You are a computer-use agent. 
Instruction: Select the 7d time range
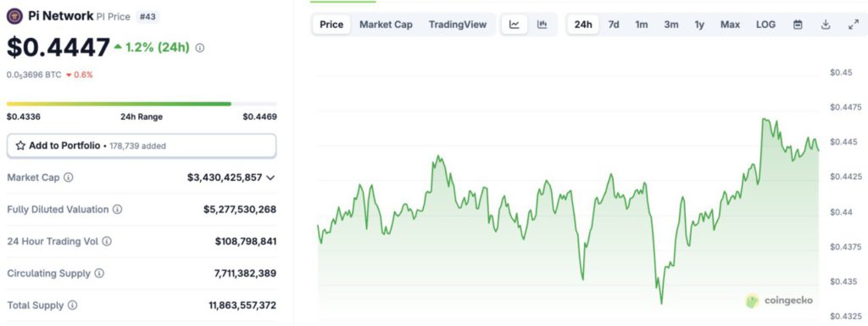pos(614,25)
